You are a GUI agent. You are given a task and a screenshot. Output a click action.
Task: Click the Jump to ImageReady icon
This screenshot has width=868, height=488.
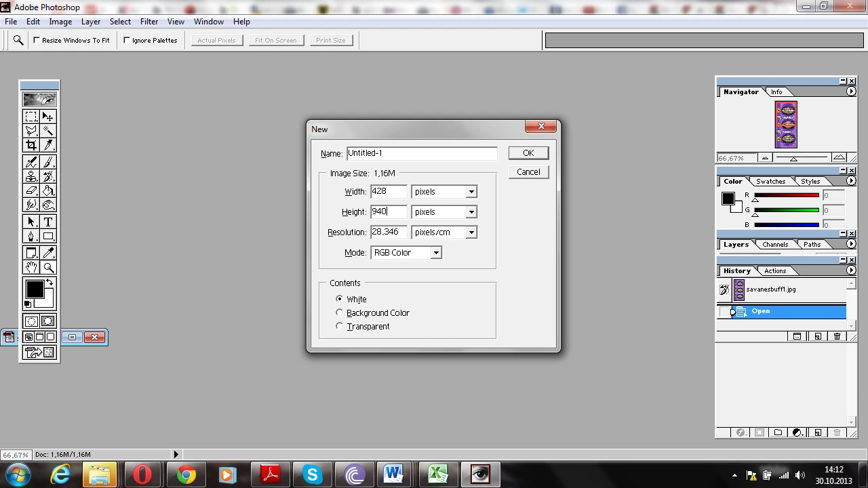pos(39,352)
